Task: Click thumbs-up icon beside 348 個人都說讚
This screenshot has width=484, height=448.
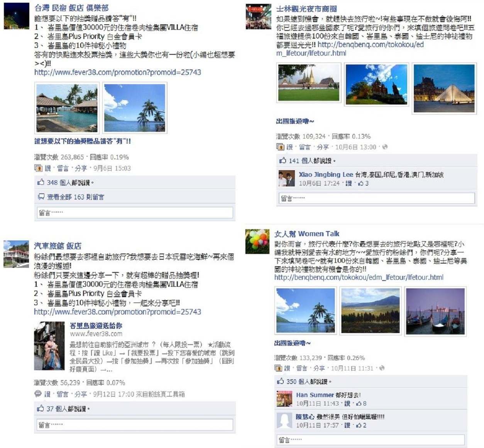Action: click(x=41, y=182)
